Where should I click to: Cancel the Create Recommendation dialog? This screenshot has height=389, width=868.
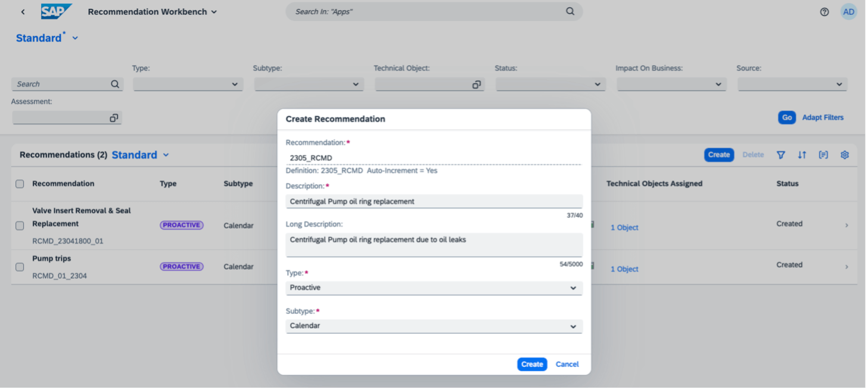click(567, 364)
